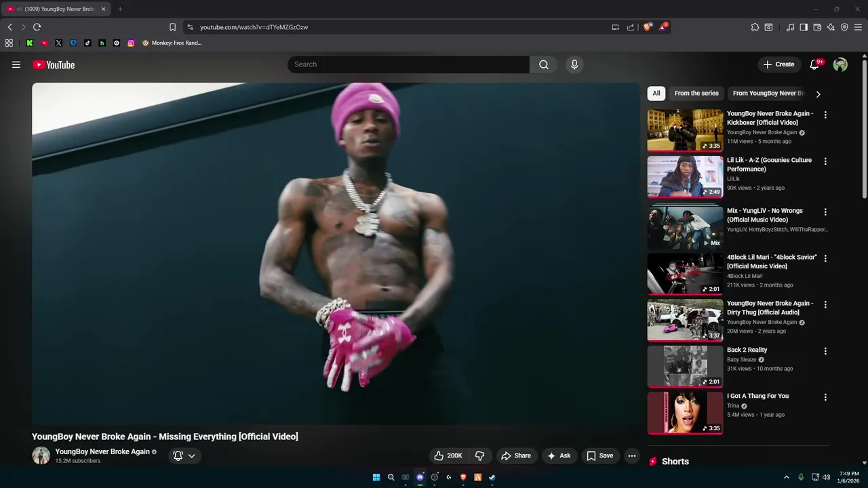
Task: Open the taskbar volume control
Action: (826, 477)
